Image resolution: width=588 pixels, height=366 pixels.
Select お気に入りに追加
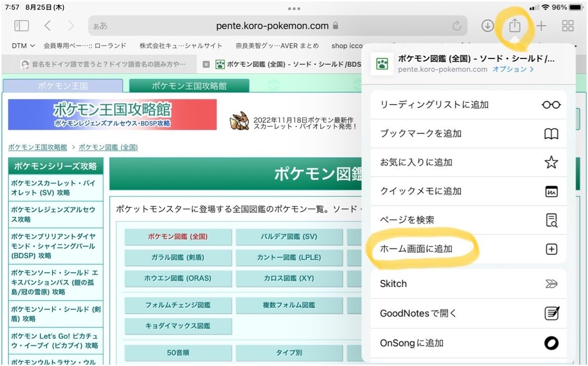pos(468,162)
